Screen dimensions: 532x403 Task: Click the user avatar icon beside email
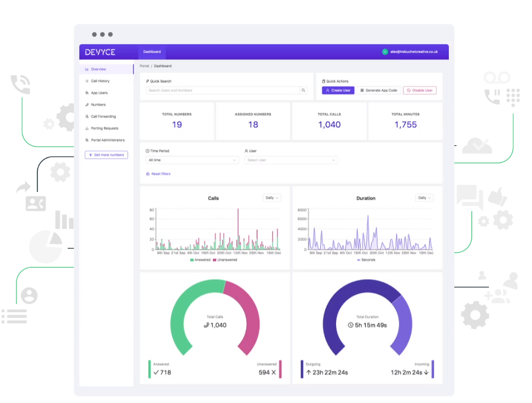click(x=385, y=52)
